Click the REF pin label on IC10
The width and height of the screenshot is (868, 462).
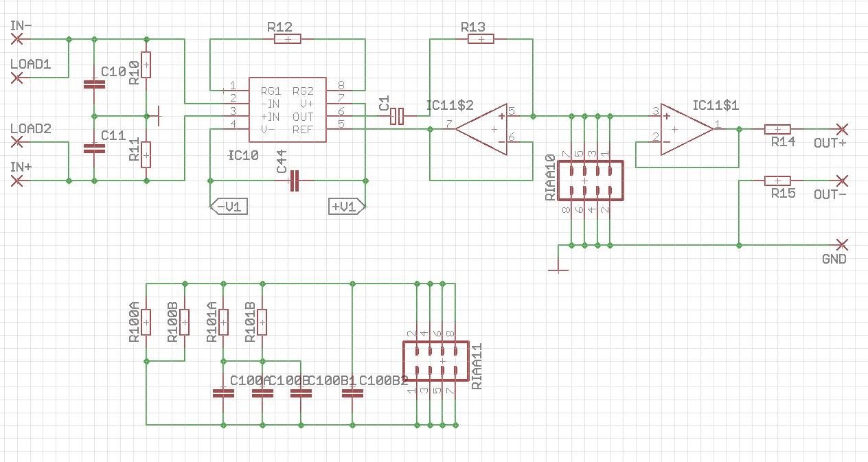coord(303,130)
